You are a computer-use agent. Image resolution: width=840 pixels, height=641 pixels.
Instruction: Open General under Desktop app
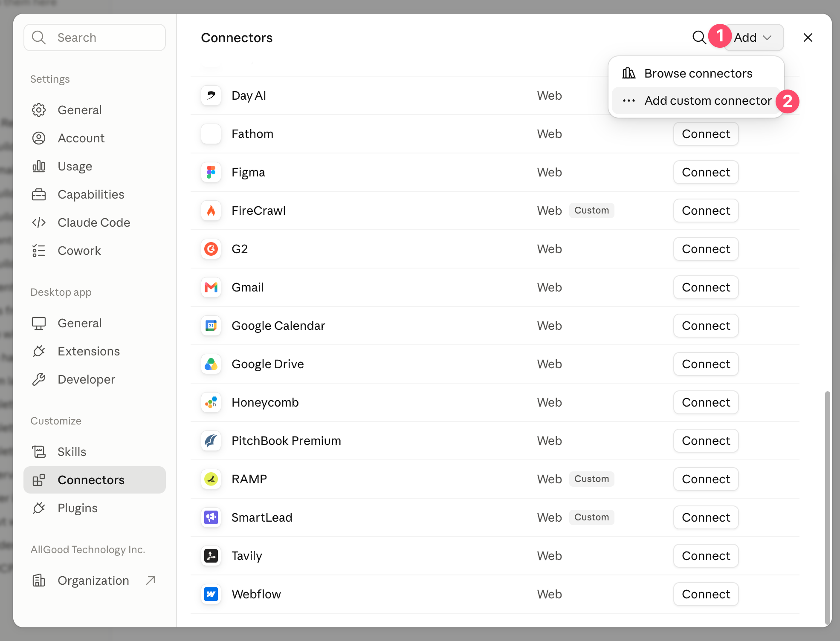95,323
